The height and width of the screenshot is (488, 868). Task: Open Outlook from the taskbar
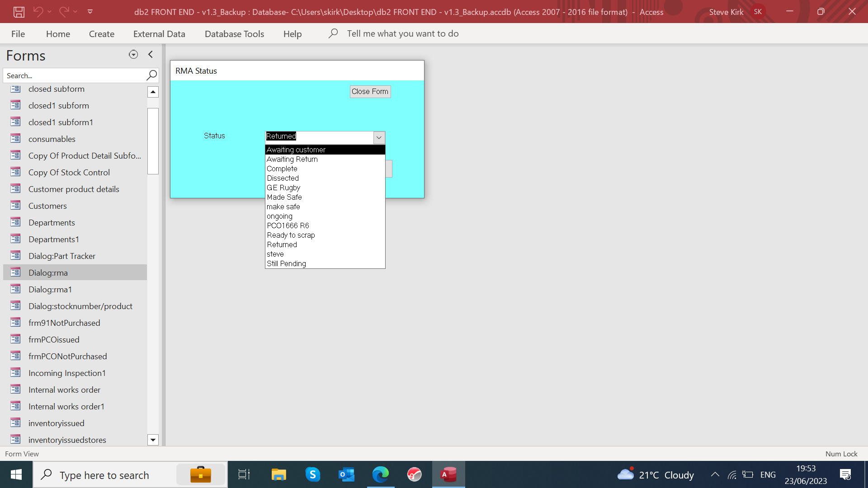point(346,474)
